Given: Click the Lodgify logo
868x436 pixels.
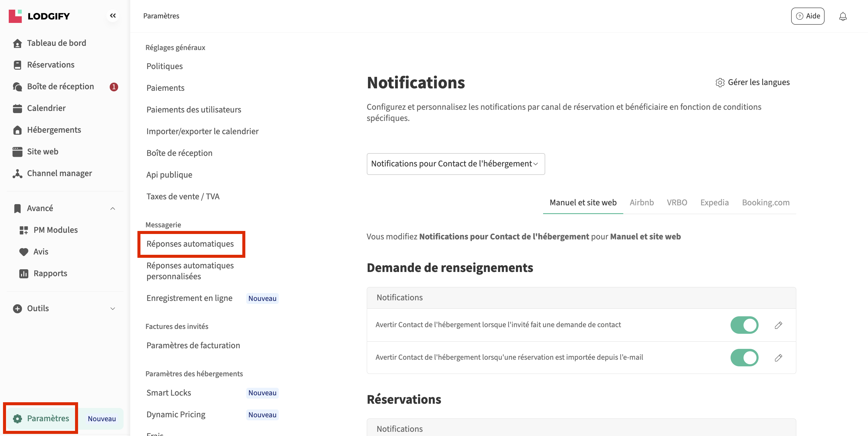Looking at the screenshot, I should (39, 16).
